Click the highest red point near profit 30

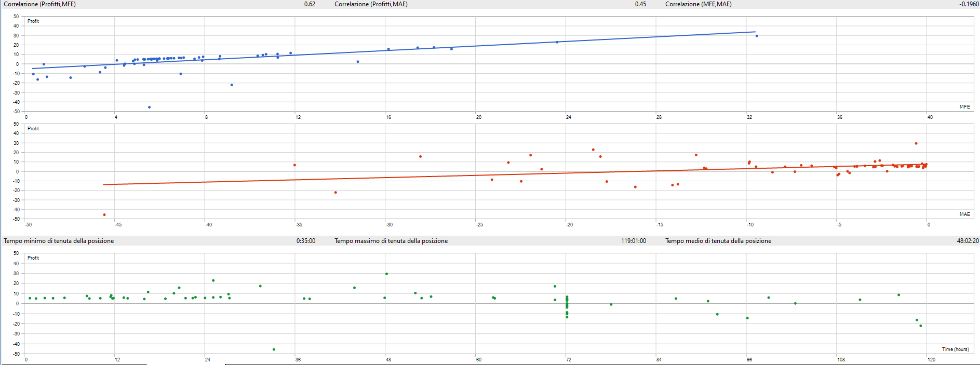(x=916, y=143)
